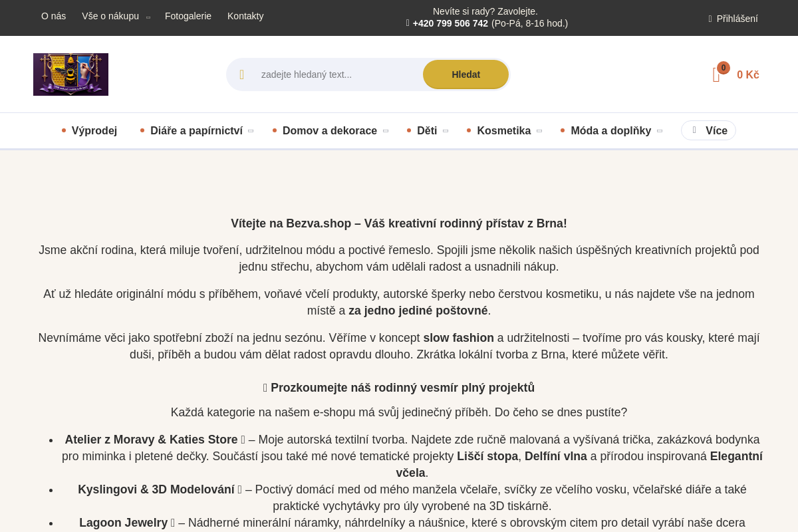Image resolution: width=798 pixels, height=532 pixels.
Task: Expand the Kosmetika submenu arrow
Action: [x=539, y=131]
